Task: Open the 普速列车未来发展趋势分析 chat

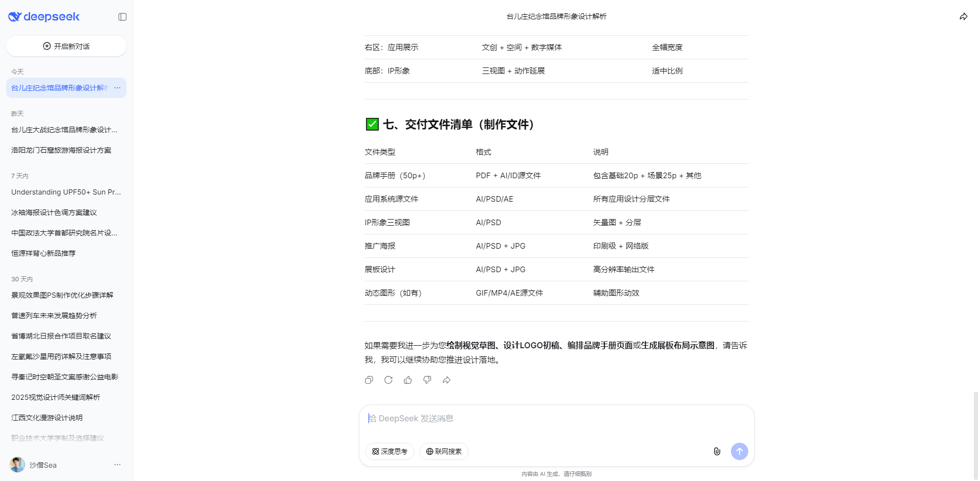Action: coord(66,316)
